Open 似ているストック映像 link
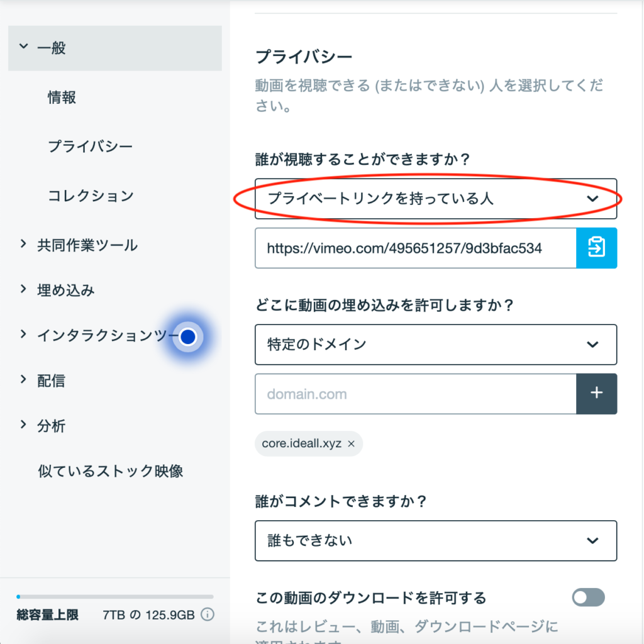 pyautogui.click(x=111, y=471)
